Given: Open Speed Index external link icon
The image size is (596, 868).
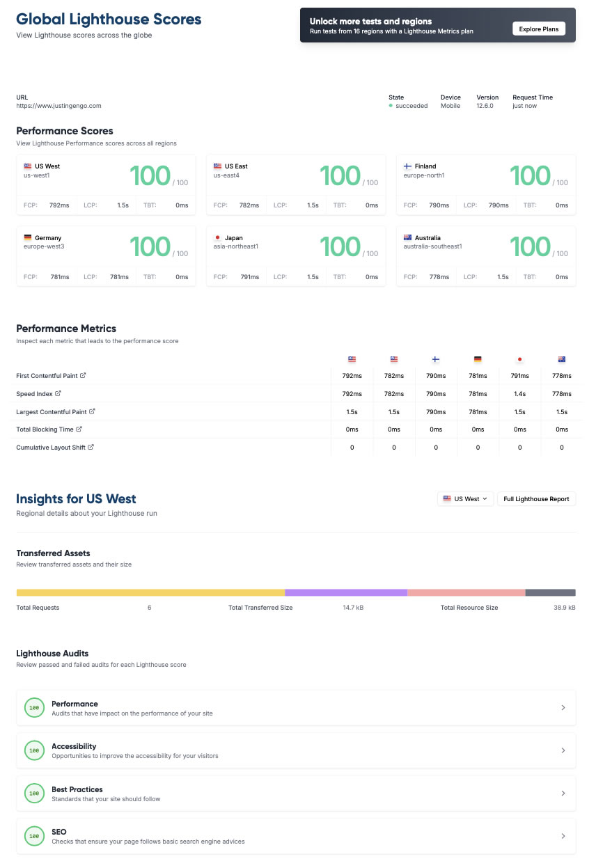Looking at the screenshot, I should pyautogui.click(x=58, y=393).
